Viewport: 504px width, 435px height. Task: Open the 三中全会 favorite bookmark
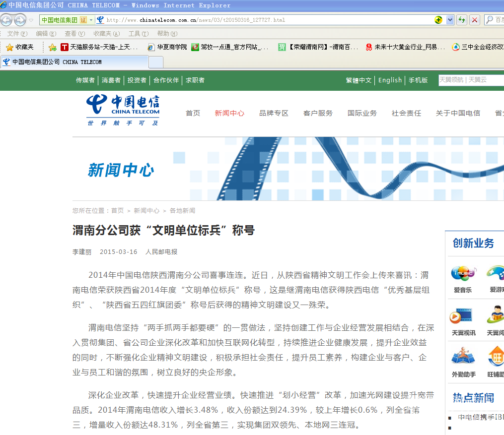pyautogui.click(x=478, y=47)
